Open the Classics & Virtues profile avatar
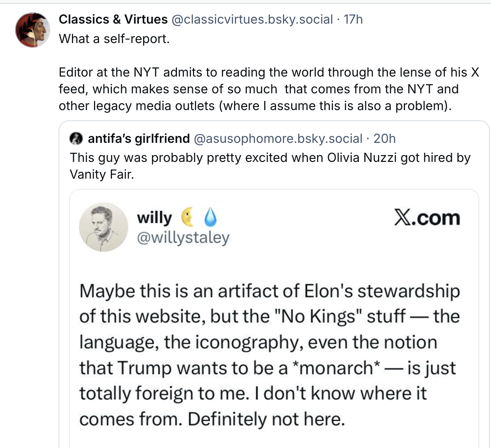The width and height of the screenshot is (491, 448). [32, 30]
